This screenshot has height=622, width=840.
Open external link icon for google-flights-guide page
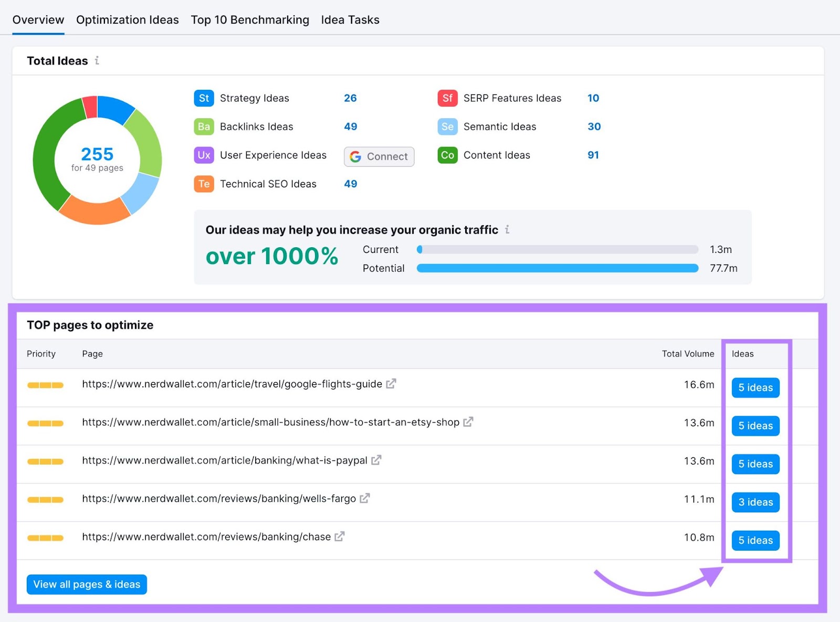(x=391, y=384)
